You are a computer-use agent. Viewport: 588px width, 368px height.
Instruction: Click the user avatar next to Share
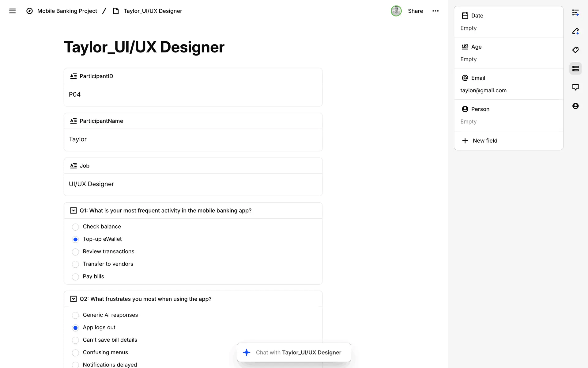coord(396,11)
